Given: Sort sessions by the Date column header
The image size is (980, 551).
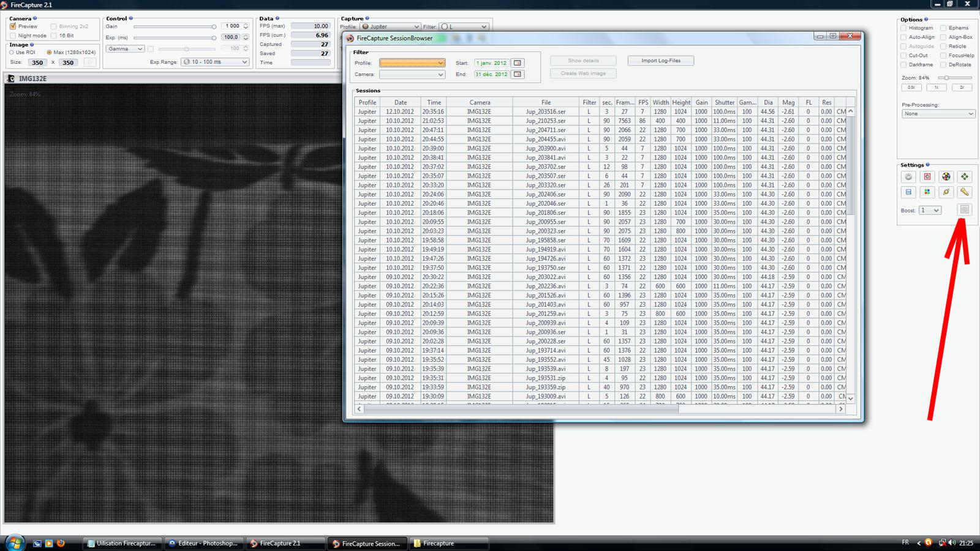Looking at the screenshot, I should click(x=401, y=102).
